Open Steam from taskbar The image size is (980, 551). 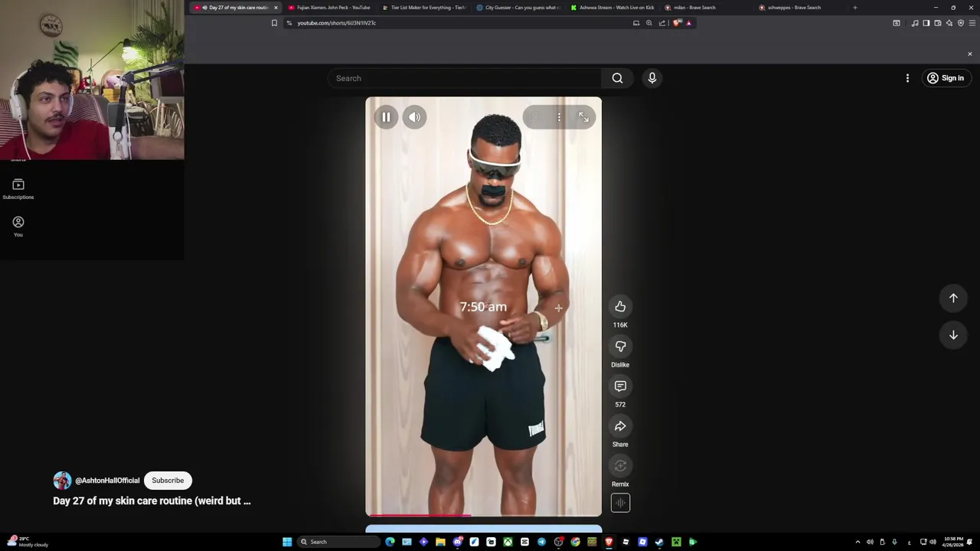(x=659, y=542)
